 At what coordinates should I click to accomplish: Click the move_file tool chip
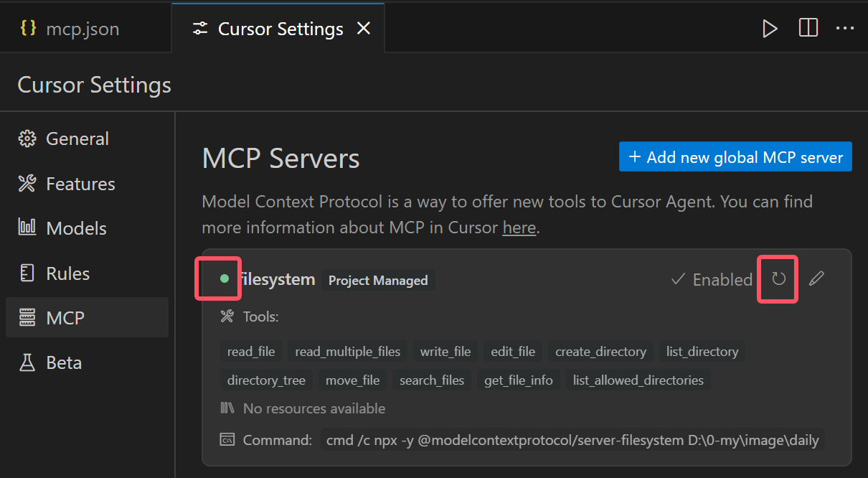click(352, 380)
